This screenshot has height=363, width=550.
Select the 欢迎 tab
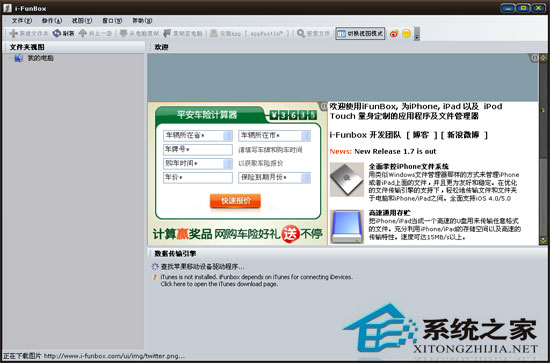161,47
